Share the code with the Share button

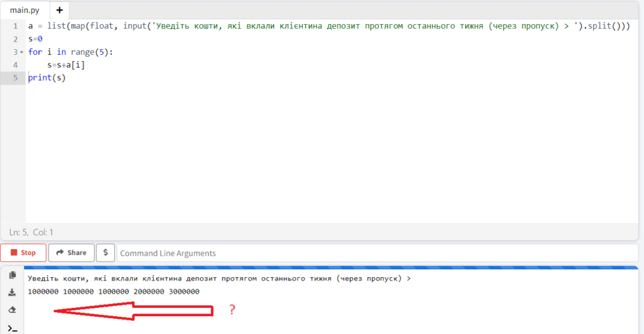[x=71, y=252]
